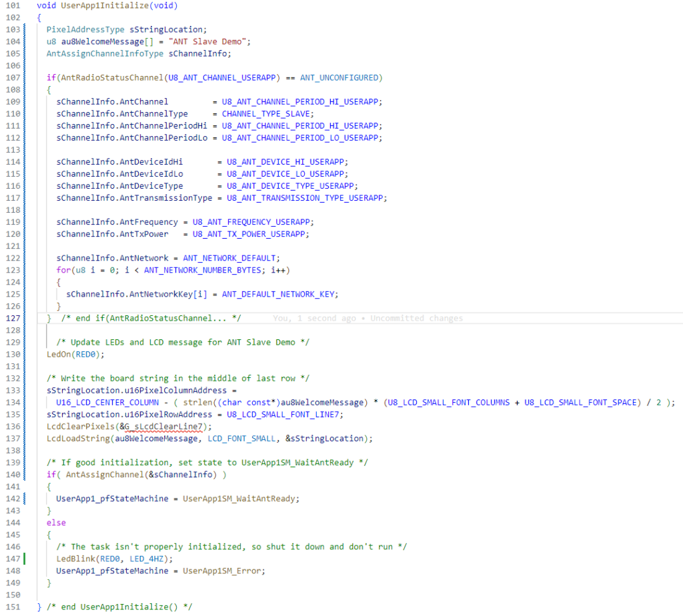Image resolution: width=683 pixels, height=616 pixels.
Task: Click U8_ANT_CHANNEL_PERIOD_HI_USERAPP on line 111
Action: pyautogui.click(x=299, y=126)
